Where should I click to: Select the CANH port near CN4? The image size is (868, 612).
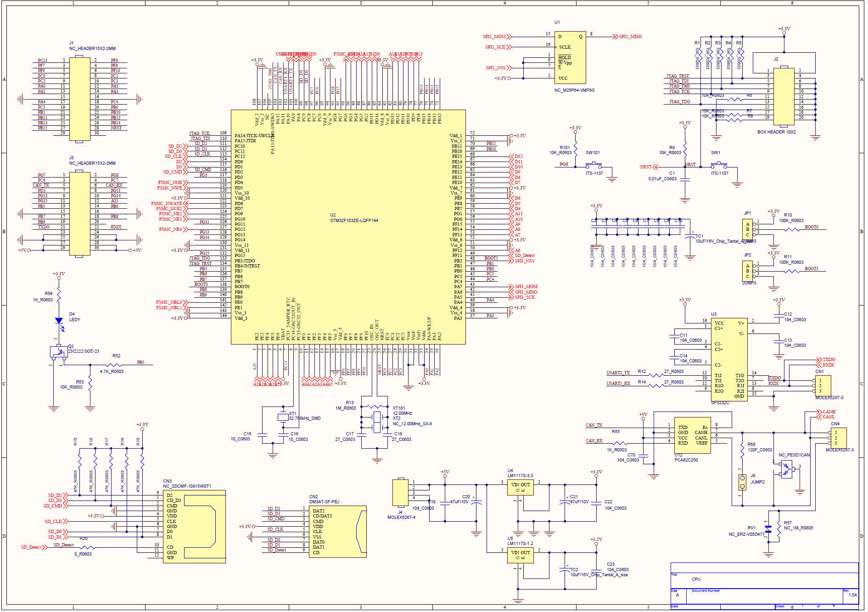826,412
